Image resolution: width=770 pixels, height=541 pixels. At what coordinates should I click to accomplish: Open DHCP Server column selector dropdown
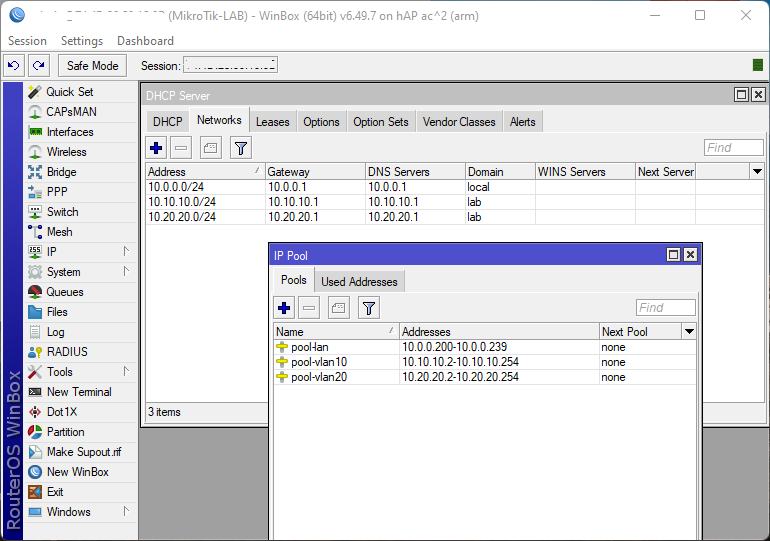[x=757, y=171]
